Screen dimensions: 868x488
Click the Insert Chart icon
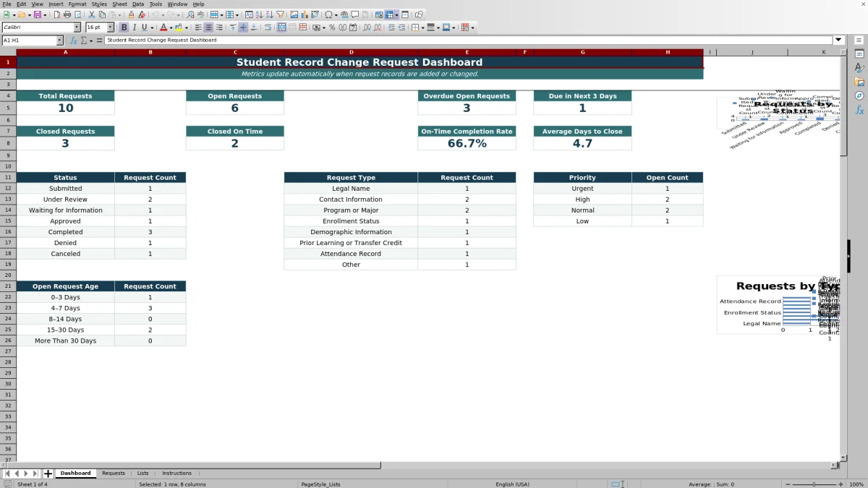(x=304, y=14)
